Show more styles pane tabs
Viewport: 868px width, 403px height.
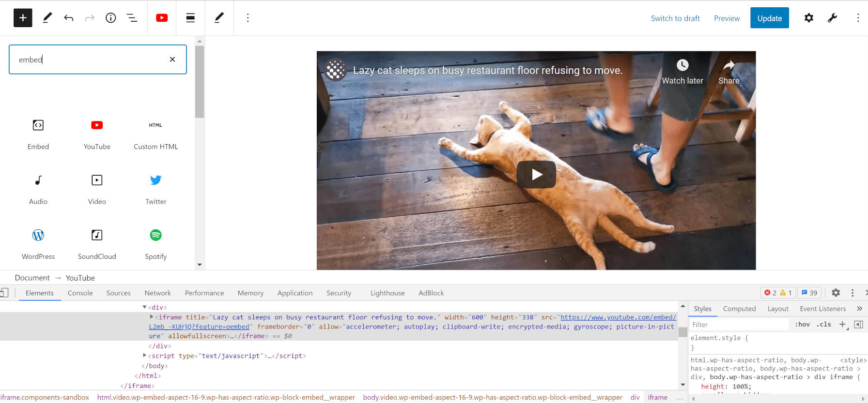click(859, 309)
